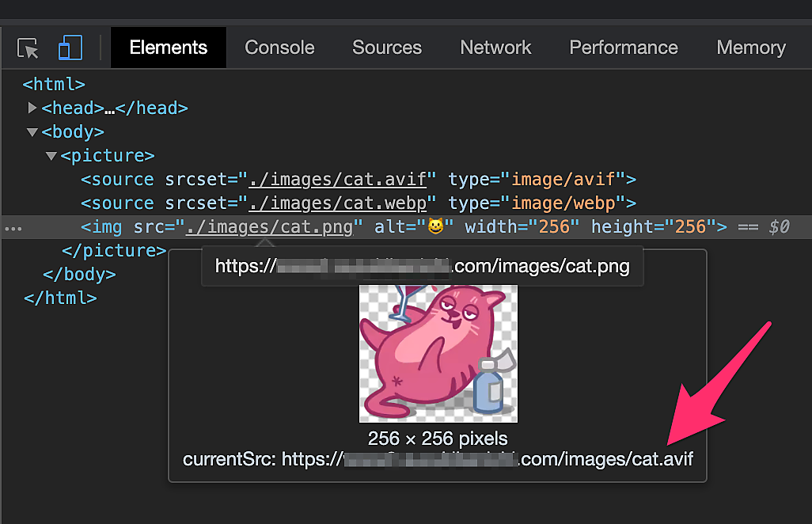Click the three-dots row actions icon
The image size is (812, 524).
point(13,228)
